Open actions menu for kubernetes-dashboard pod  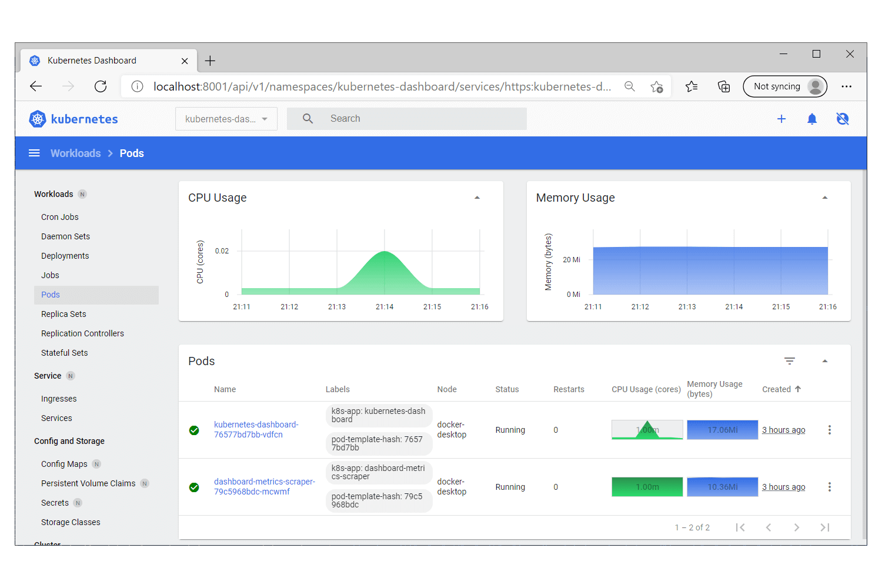click(829, 430)
